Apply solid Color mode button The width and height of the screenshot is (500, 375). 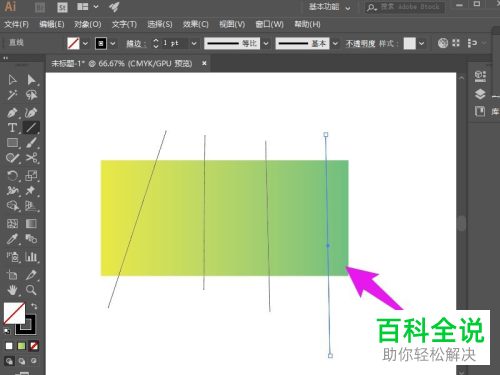click(x=9, y=346)
